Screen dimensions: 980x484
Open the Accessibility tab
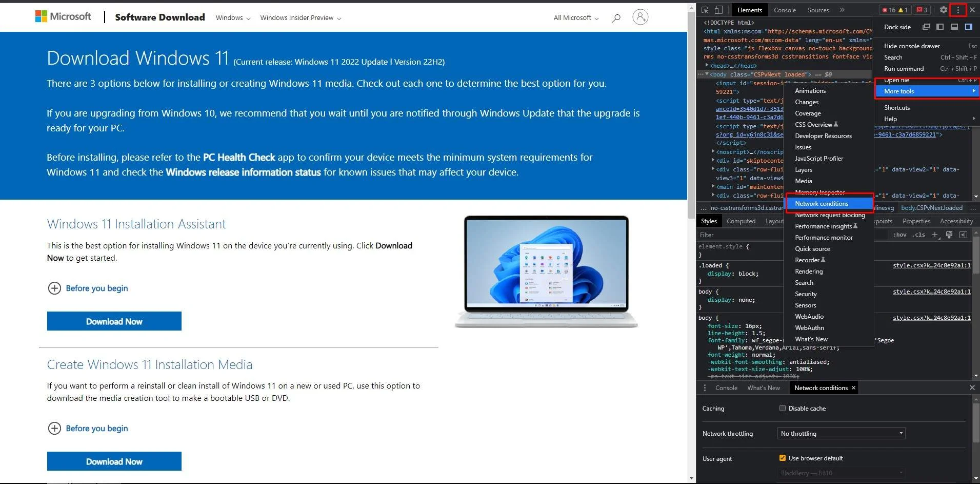tap(956, 221)
